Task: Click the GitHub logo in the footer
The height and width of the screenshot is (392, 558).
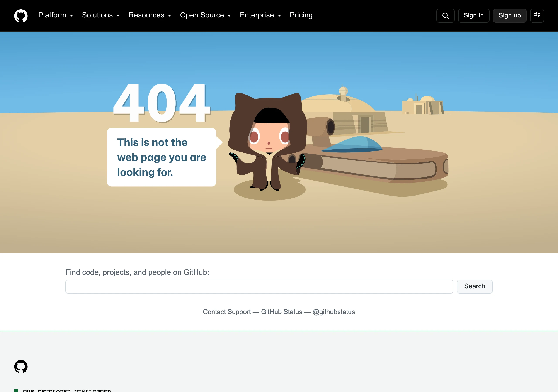Action: tap(21, 366)
